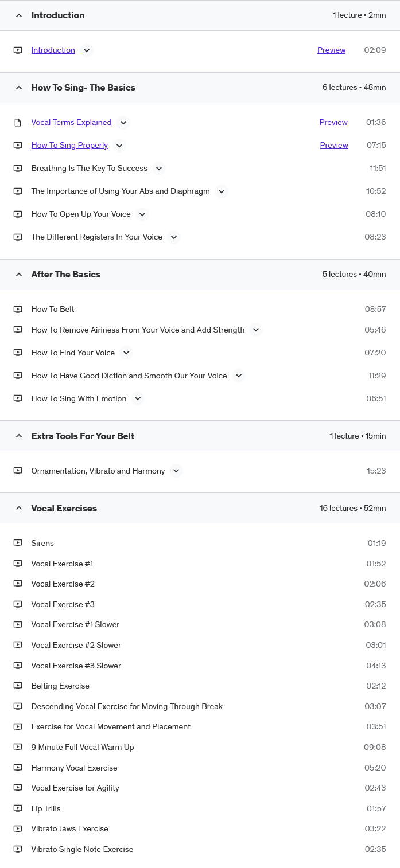Image resolution: width=400 pixels, height=868 pixels.
Task: Expand description for Breathing Is The Key To Success
Action: coord(159,169)
